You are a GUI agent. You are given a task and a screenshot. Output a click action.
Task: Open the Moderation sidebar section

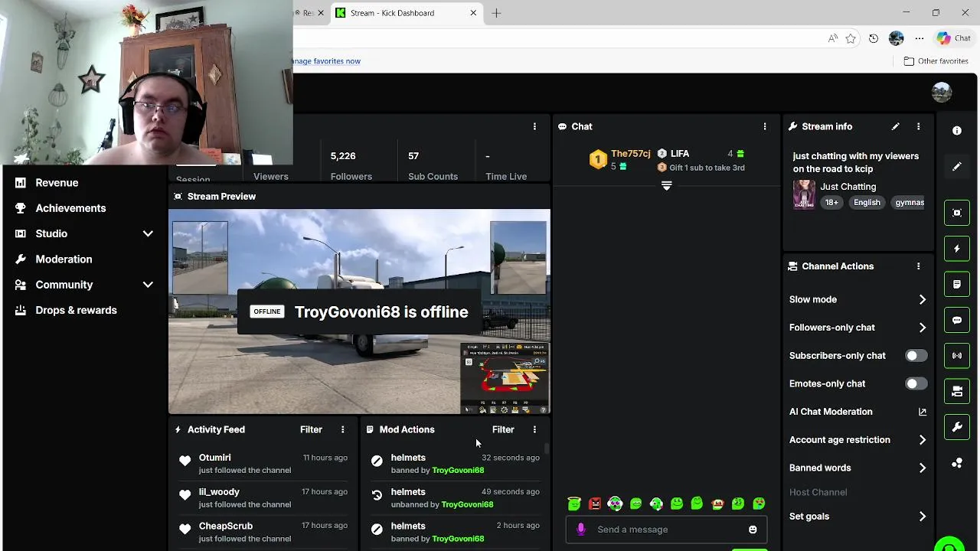(x=64, y=259)
